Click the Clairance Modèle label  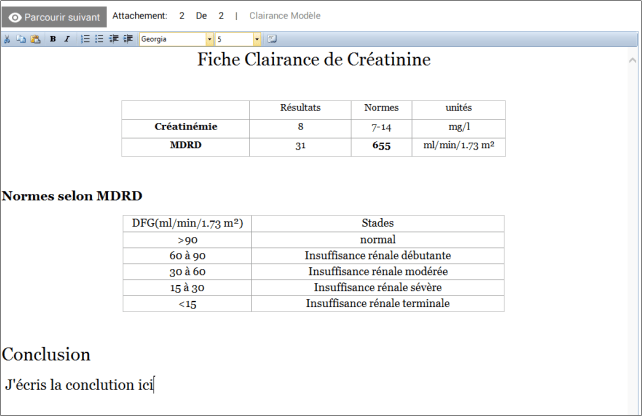point(285,17)
